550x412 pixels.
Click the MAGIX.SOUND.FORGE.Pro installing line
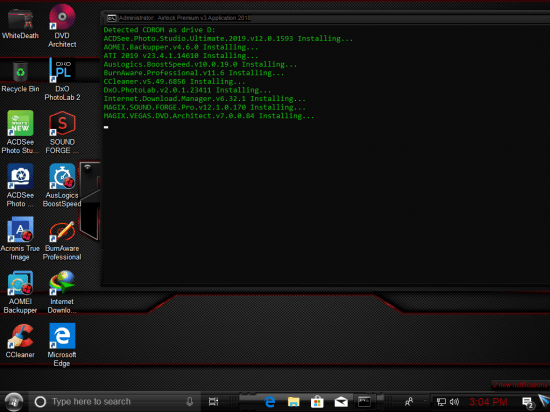pyautogui.click(x=204, y=107)
